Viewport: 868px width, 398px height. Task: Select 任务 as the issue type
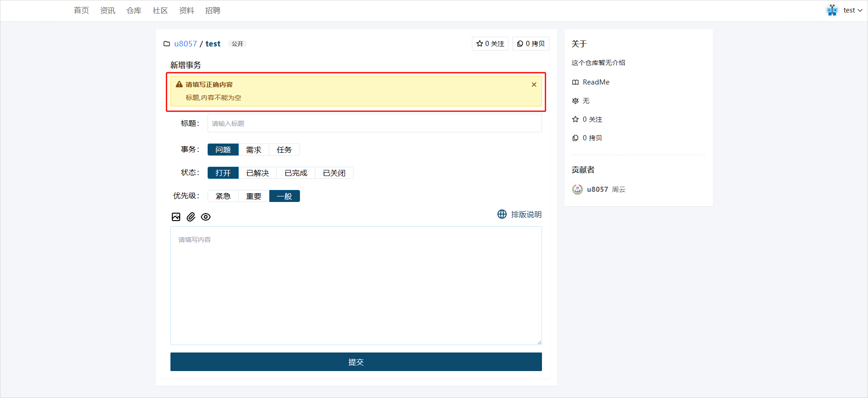click(284, 150)
